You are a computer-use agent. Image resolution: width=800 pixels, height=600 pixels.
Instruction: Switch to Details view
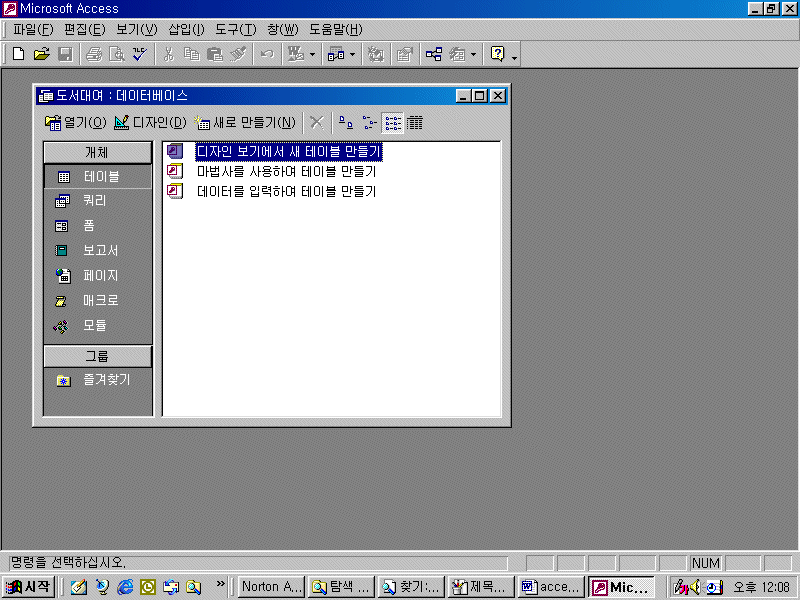[x=415, y=122]
